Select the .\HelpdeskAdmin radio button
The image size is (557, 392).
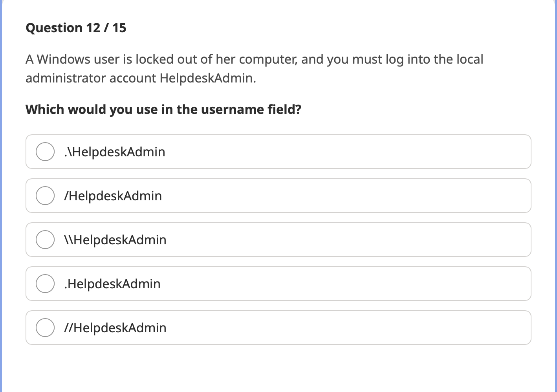[x=45, y=152]
